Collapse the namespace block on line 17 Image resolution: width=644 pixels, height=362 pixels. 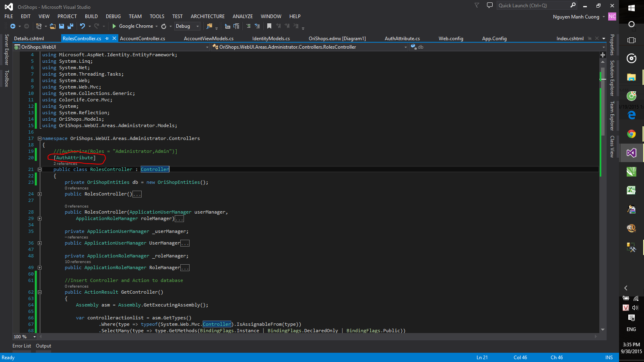coord(40,138)
